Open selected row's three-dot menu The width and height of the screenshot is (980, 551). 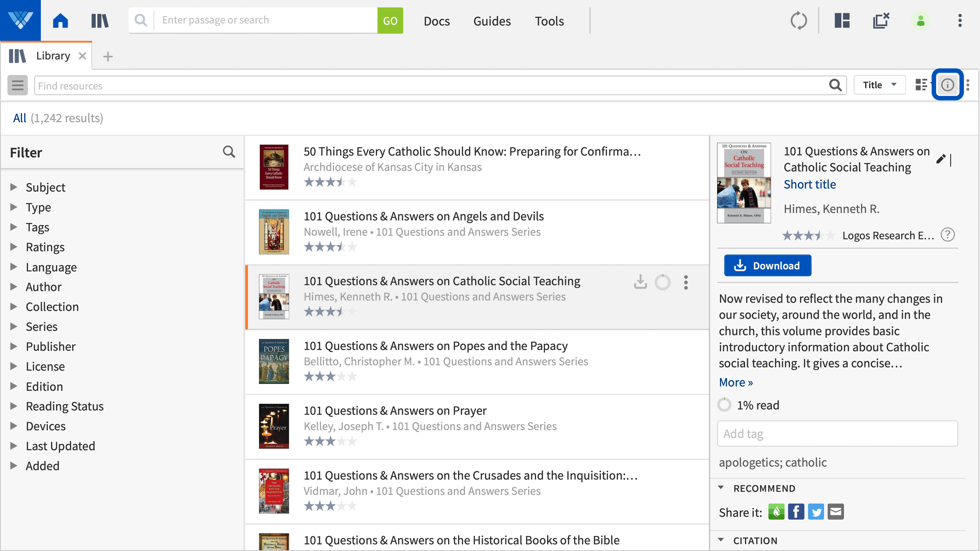click(x=685, y=282)
